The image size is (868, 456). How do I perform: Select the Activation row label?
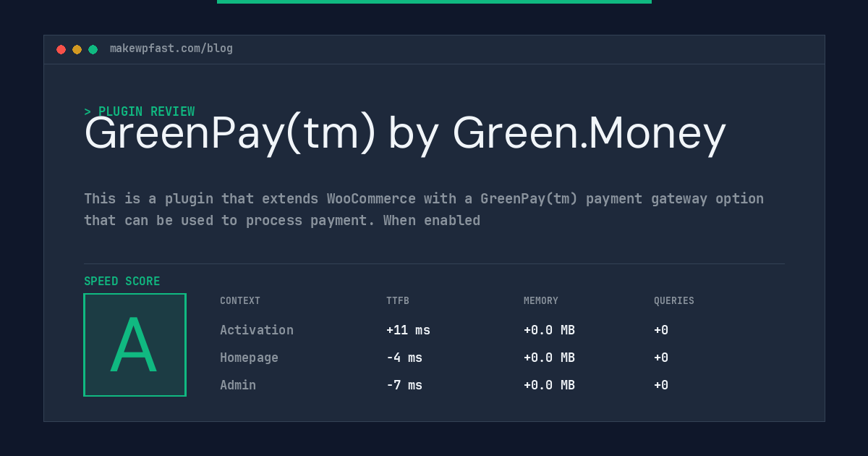point(257,330)
